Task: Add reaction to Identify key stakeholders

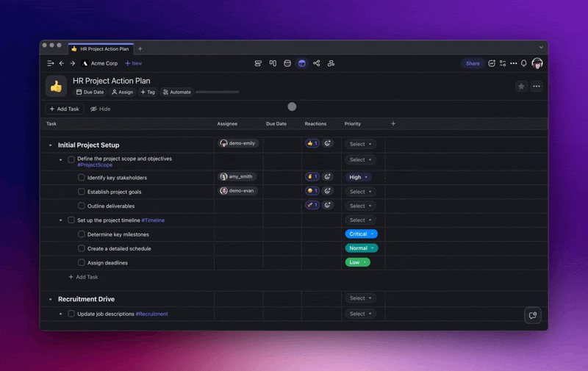Action: [328, 177]
